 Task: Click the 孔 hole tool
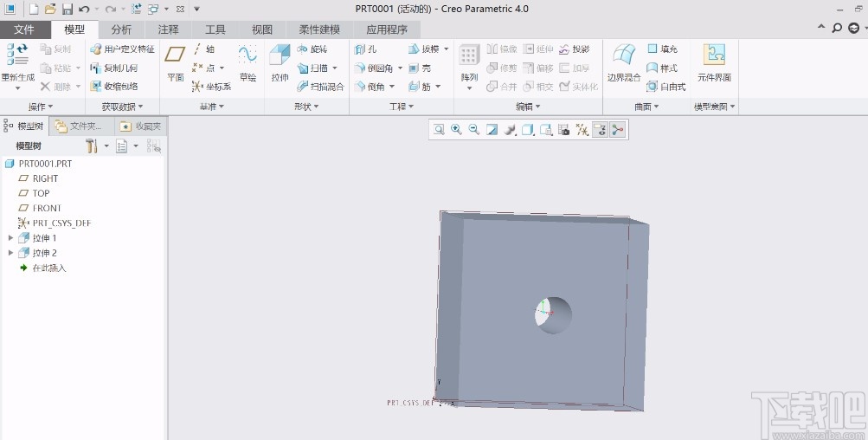pos(365,49)
